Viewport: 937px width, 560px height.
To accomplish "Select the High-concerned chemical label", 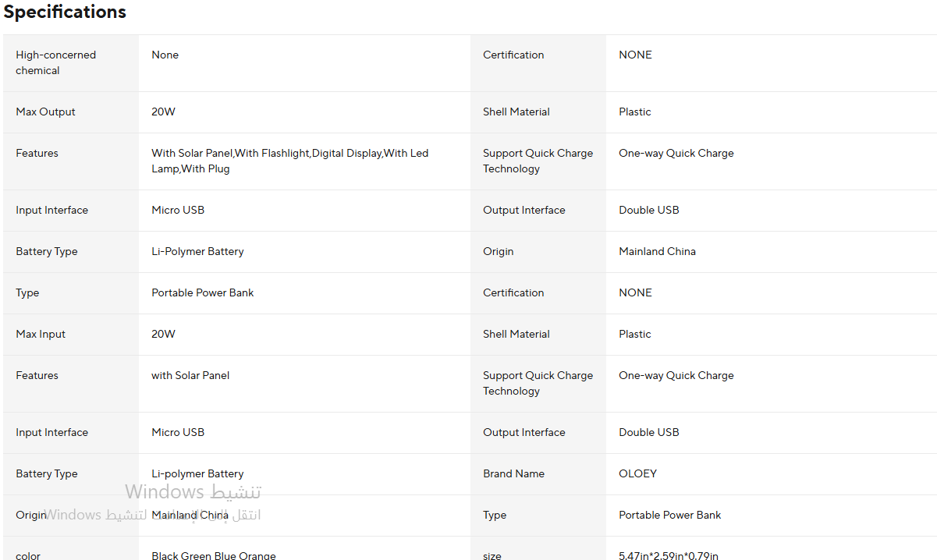I will (55, 62).
